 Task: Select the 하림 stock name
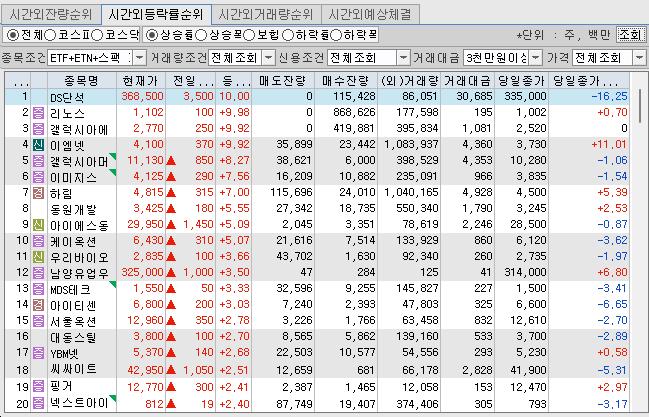[x=61, y=193]
